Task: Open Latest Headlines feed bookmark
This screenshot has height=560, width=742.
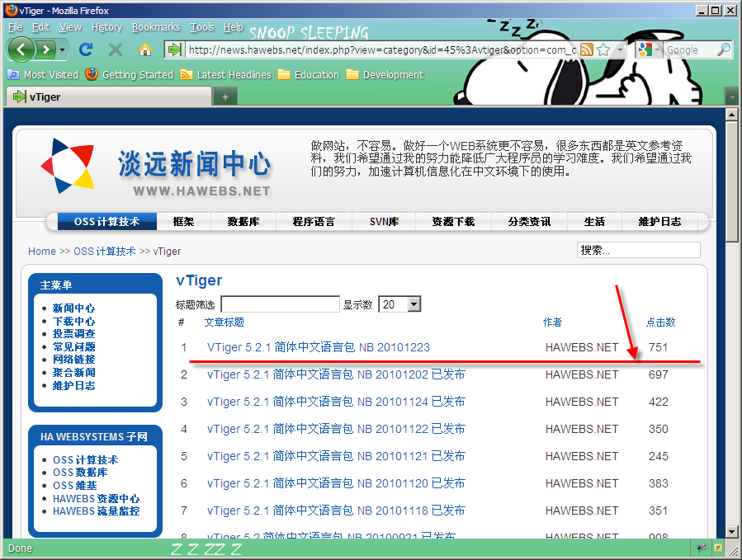Action: point(225,75)
